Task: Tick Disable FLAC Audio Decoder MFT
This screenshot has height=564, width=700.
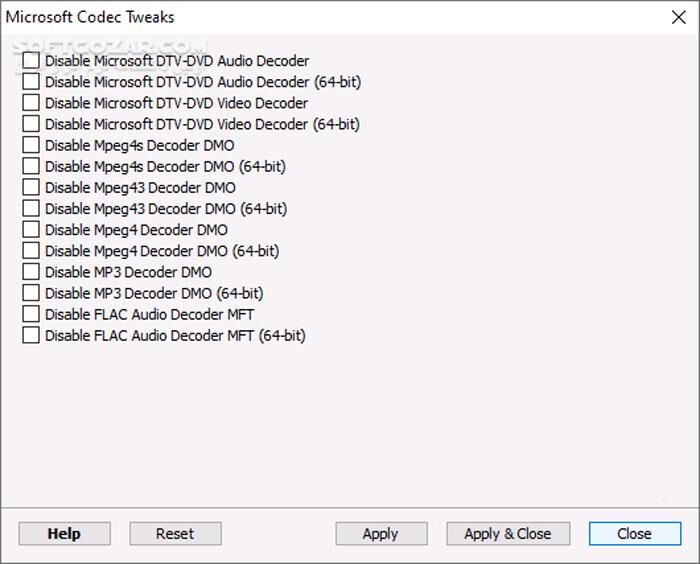Action: coord(31,314)
